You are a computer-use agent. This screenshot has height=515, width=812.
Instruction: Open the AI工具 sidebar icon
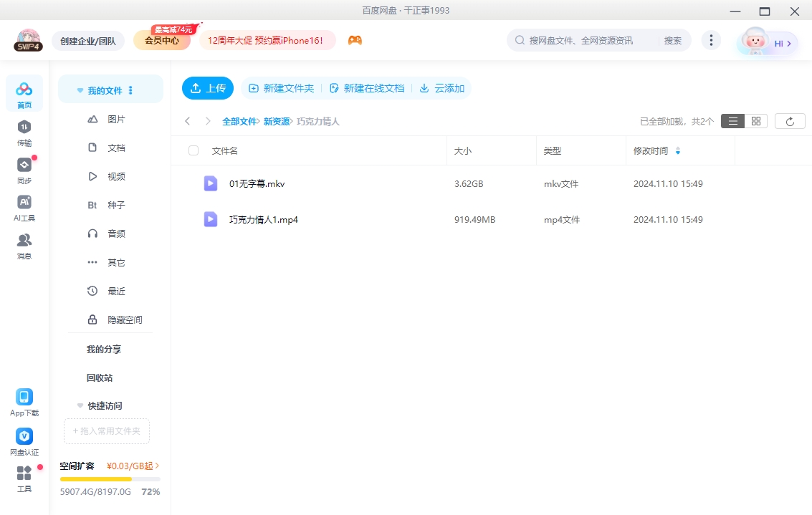(24, 208)
